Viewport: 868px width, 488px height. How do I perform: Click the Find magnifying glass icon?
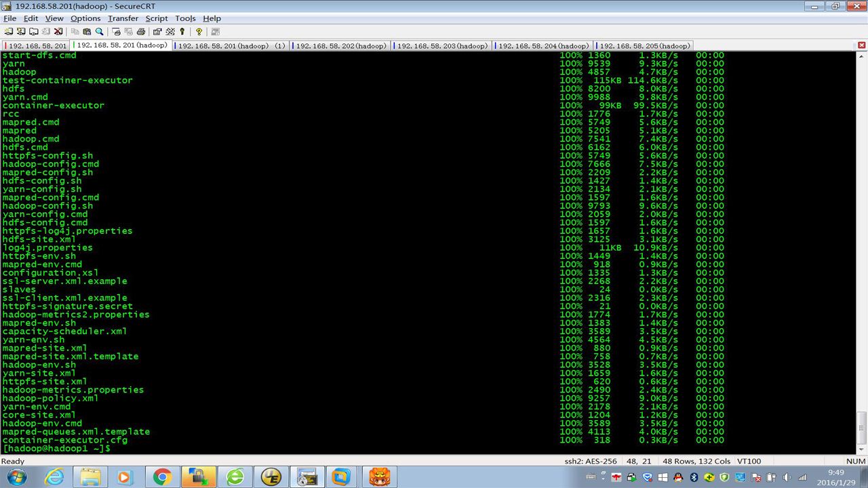99,31
